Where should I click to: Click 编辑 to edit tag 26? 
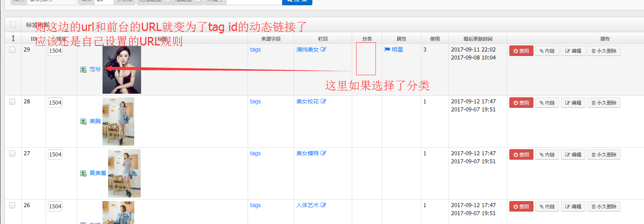pyautogui.click(x=573, y=207)
